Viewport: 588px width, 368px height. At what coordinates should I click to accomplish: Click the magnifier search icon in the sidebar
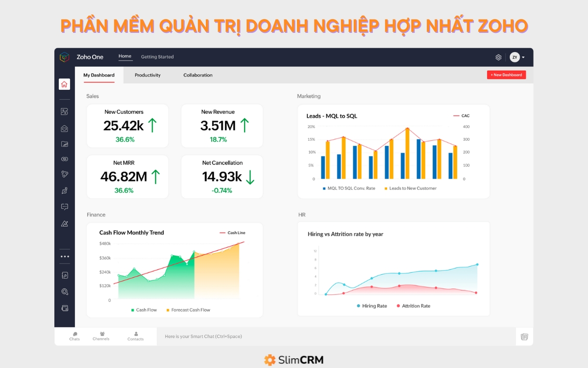[64, 291]
